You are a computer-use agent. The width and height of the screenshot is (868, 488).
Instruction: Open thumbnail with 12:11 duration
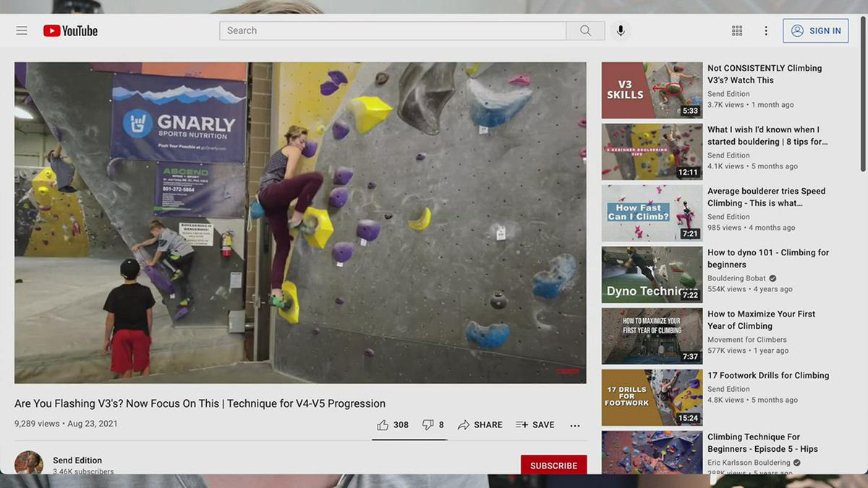click(652, 152)
